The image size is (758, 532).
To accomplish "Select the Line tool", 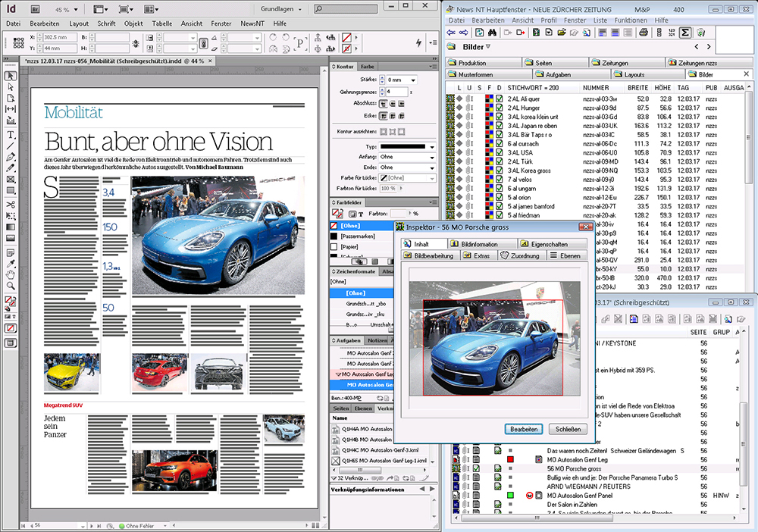I will 11,146.
